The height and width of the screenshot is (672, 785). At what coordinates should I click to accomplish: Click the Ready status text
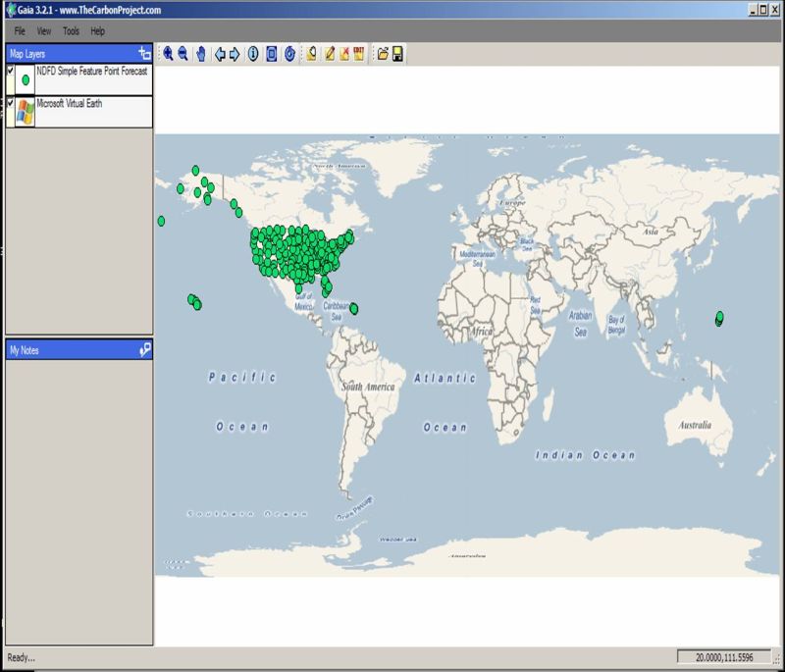tap(21, 657)
